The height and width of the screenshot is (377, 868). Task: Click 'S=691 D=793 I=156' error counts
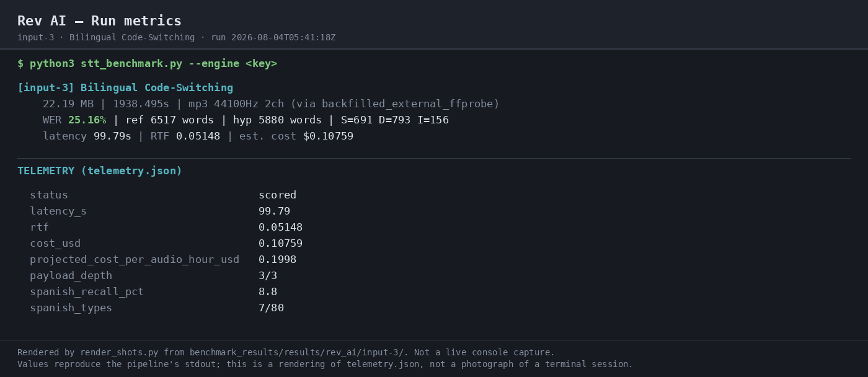coord(395,120)
